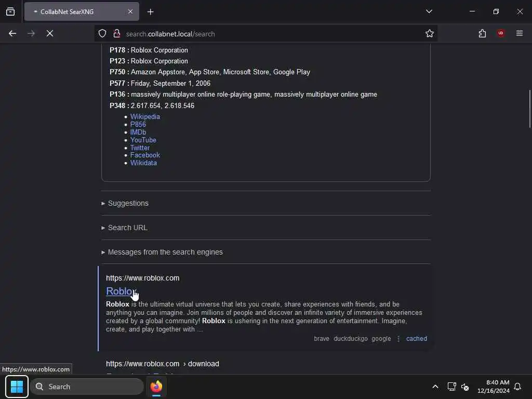Image resolution: width=532 pixels, height=399 pixels.
Task: Open the IMDb link
Action: (138, 132)
